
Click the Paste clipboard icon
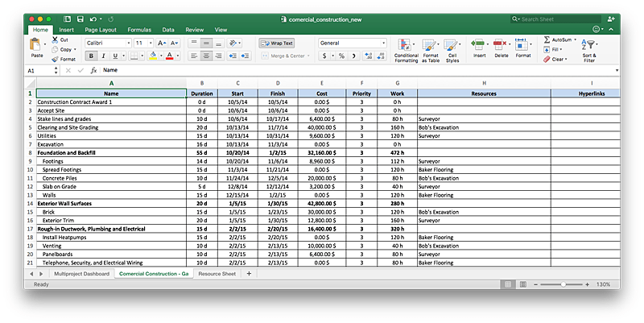(35, 44)
